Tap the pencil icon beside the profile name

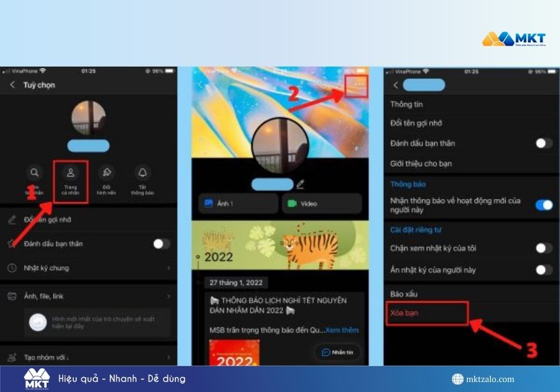[301, 184]
